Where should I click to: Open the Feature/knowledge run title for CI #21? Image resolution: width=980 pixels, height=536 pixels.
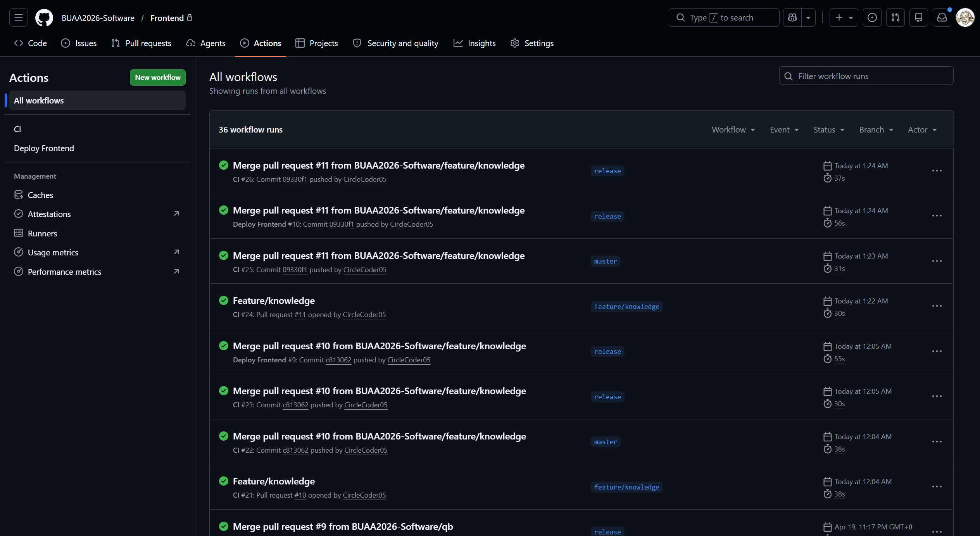pos(274,481)
